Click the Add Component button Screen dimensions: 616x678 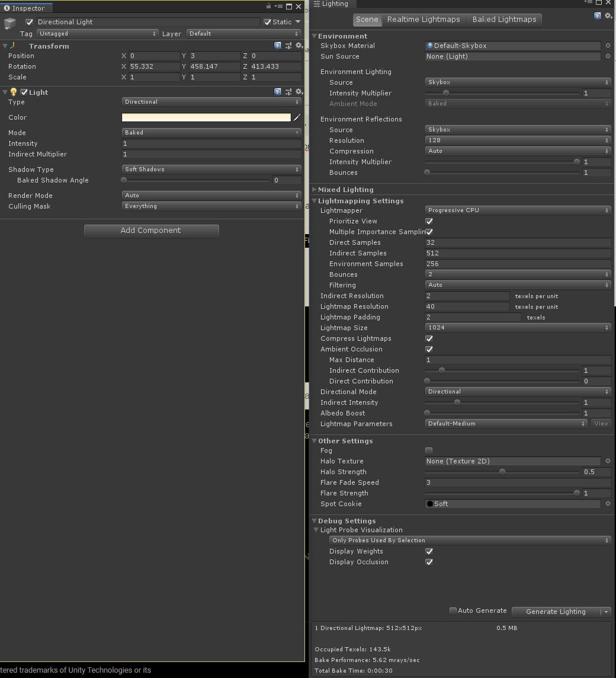(x=151, y=231)
